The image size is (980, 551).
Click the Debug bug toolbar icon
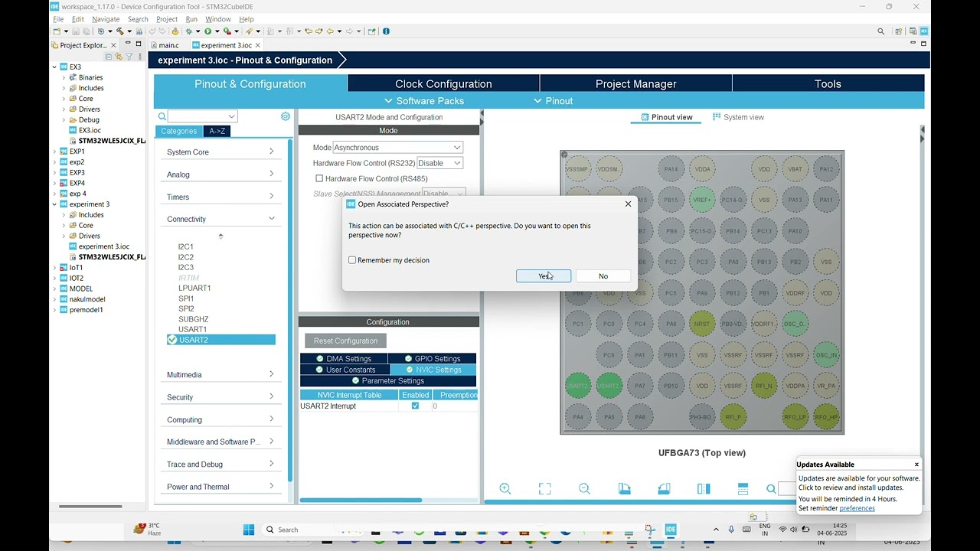pos(188,31)
